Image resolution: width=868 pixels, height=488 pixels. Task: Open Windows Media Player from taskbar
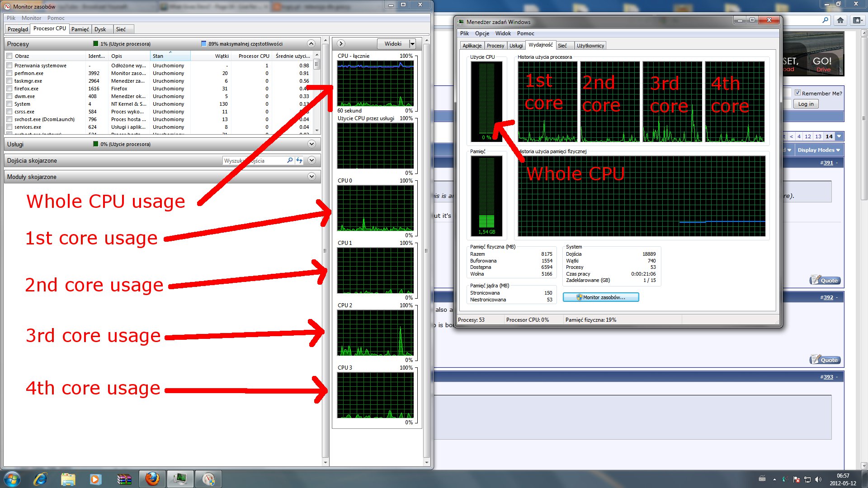click(x=95, y=479)
